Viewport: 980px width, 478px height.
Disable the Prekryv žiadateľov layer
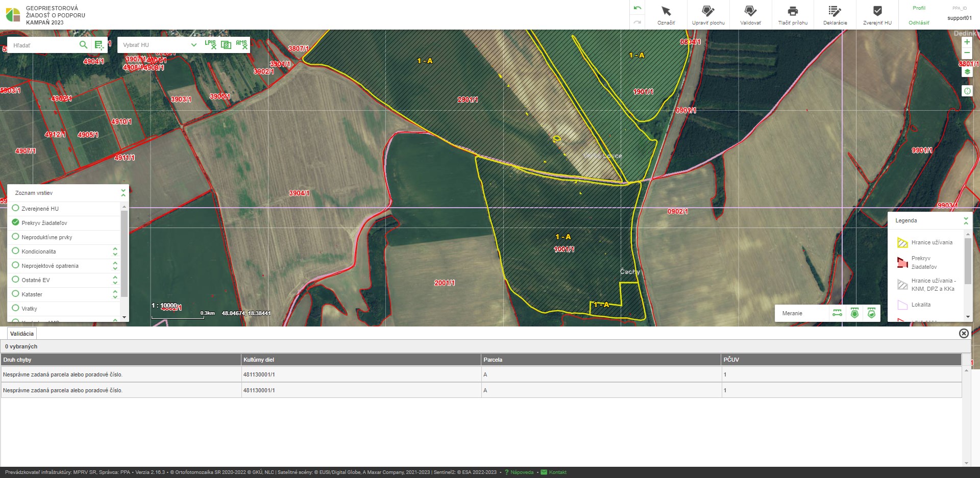pos(15,222)
